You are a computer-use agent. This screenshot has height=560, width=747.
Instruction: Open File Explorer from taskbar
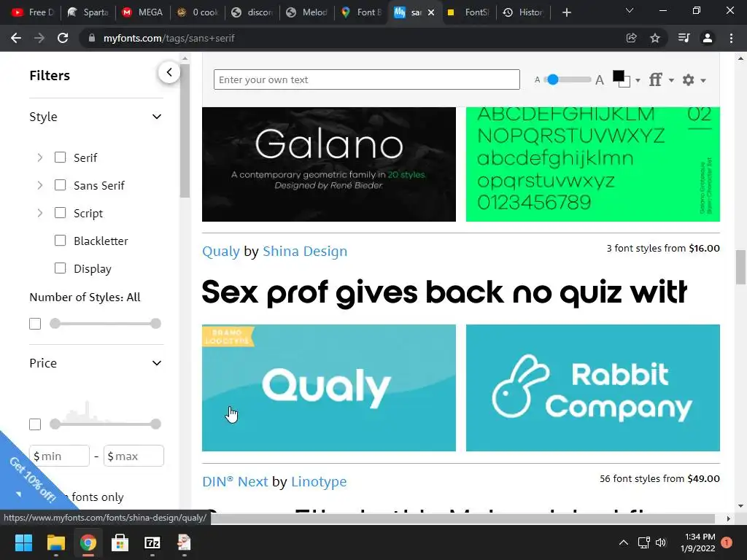[55, 542]
